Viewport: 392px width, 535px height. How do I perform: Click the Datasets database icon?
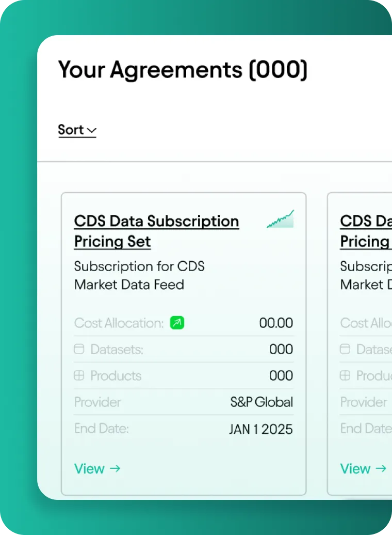point(79,349)
